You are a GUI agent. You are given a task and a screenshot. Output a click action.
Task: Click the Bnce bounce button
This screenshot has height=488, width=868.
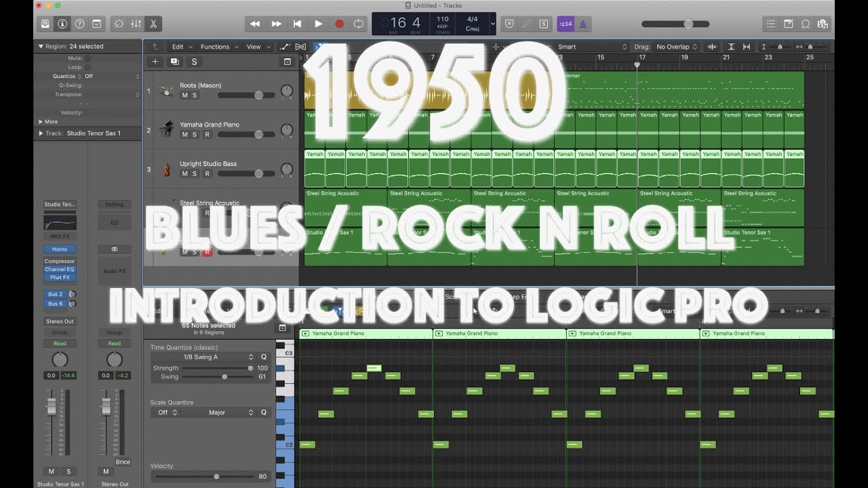(123, 462)
